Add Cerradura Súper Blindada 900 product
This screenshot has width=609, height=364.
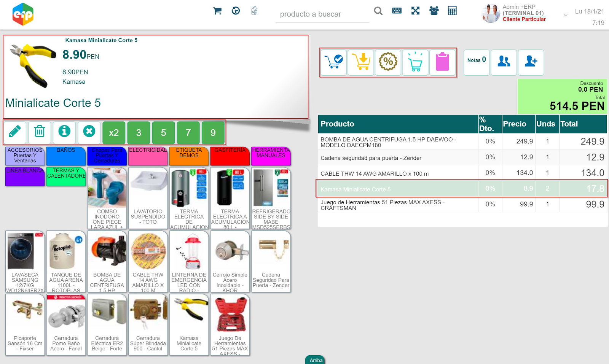[x=148, y=325]
